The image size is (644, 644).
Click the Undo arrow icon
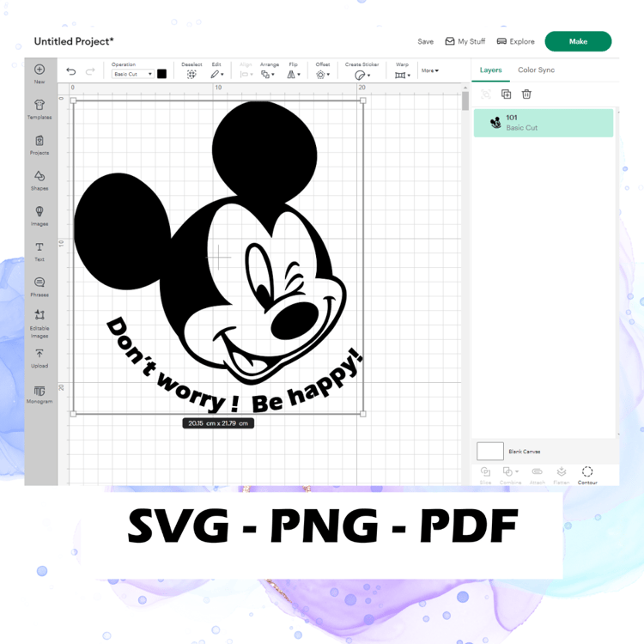tap(71, 71)
